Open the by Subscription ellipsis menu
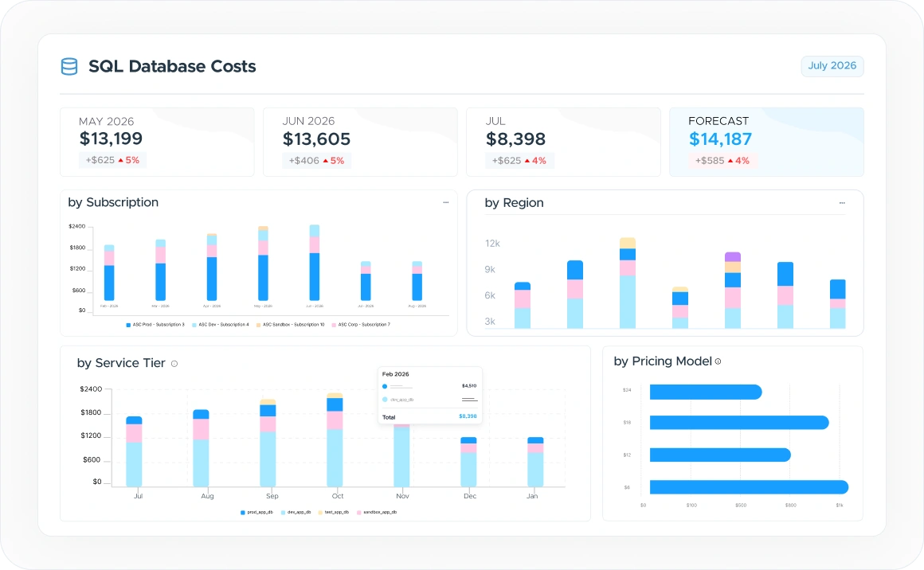924x570 pixels. (446, 202)
